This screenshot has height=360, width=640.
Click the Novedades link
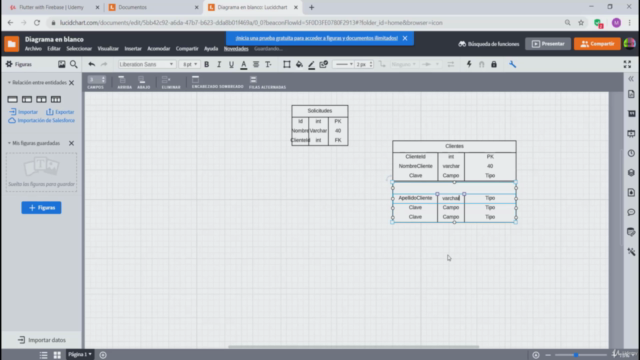pyautogui.click(x=236, y=49)
